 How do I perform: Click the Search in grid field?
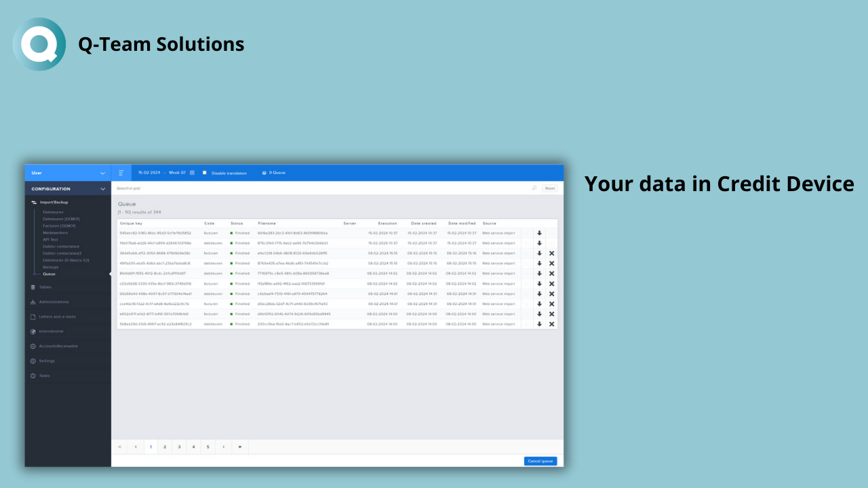point(319,188)
